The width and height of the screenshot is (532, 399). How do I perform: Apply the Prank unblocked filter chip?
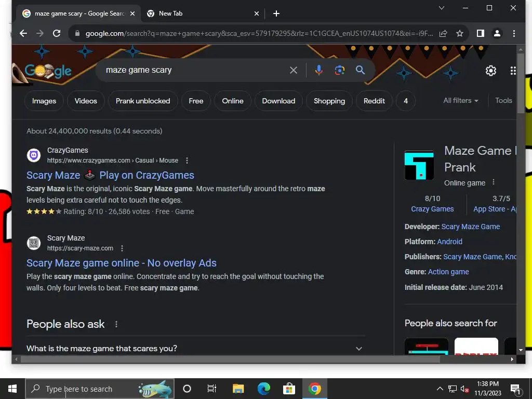click(143, 101)
